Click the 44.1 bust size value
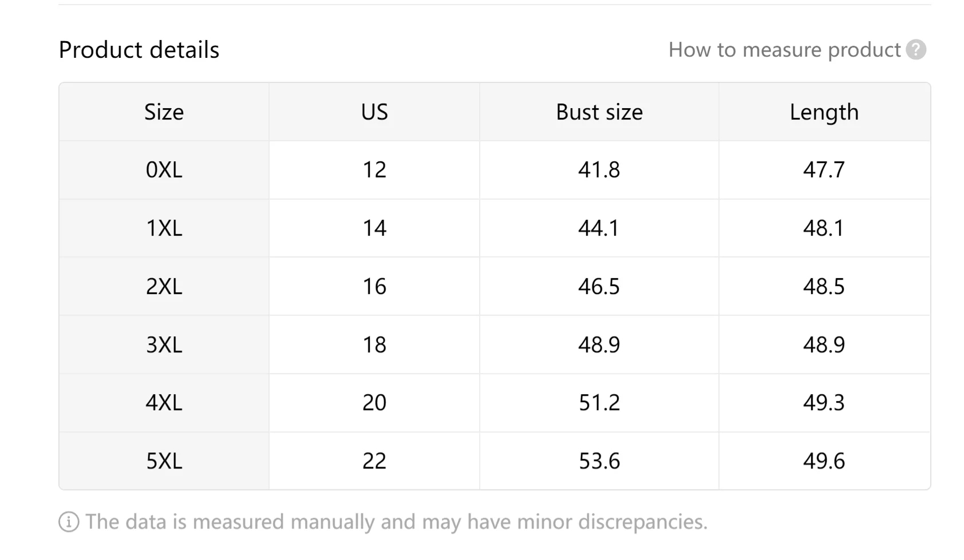 [599, 228]
